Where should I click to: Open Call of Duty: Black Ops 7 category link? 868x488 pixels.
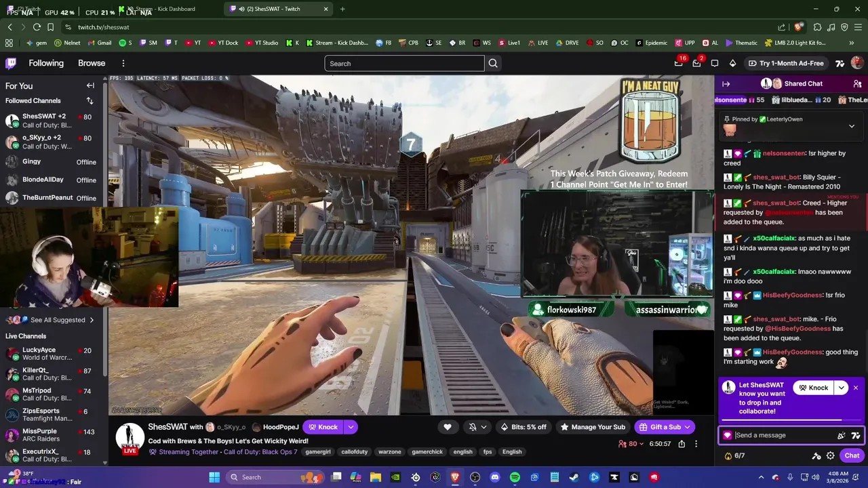(260, 452)
